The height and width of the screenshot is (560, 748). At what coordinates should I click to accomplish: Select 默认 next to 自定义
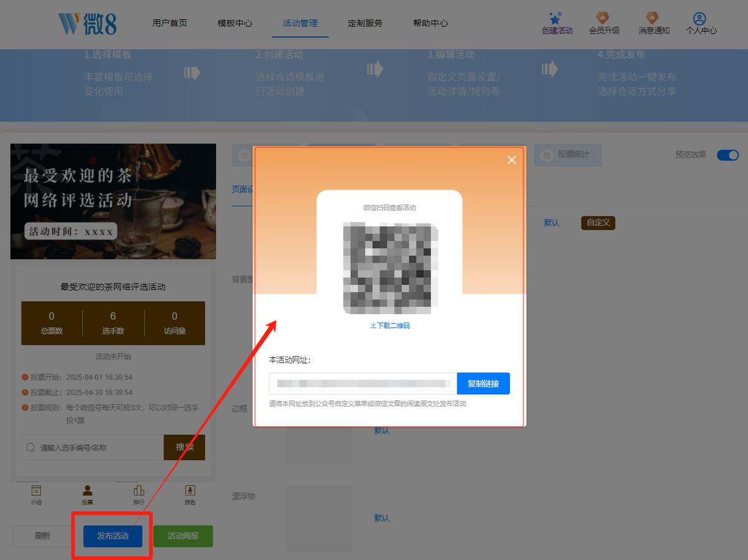[552, 223]
